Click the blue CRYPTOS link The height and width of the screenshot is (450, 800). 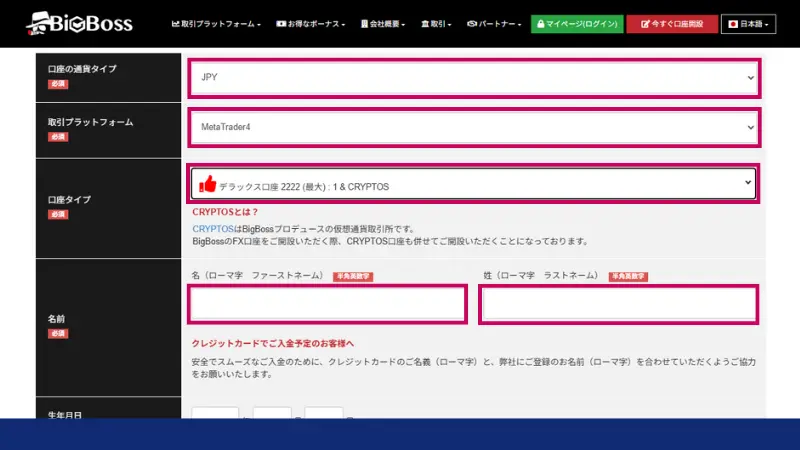[x=211, y=229]
